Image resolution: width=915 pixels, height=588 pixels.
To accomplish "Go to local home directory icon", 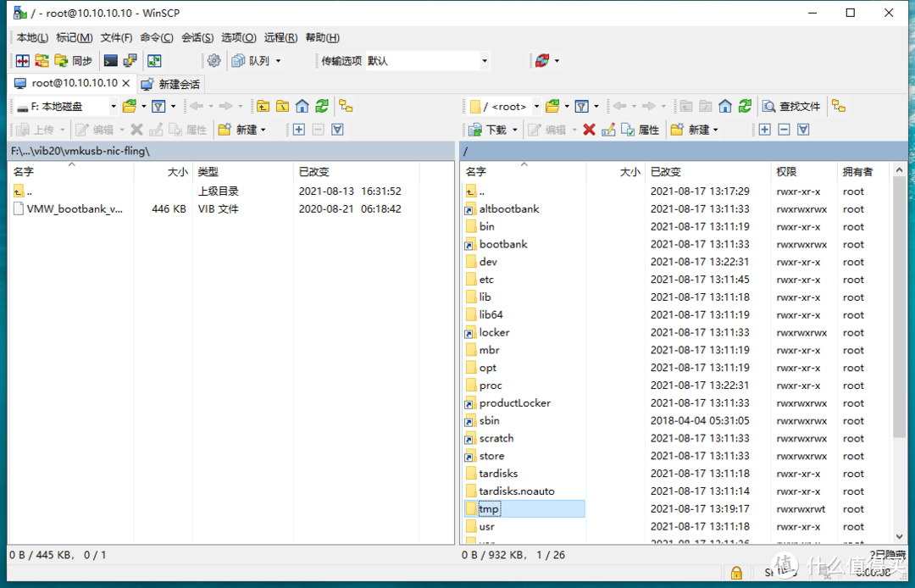I will (x=302, y=106).
